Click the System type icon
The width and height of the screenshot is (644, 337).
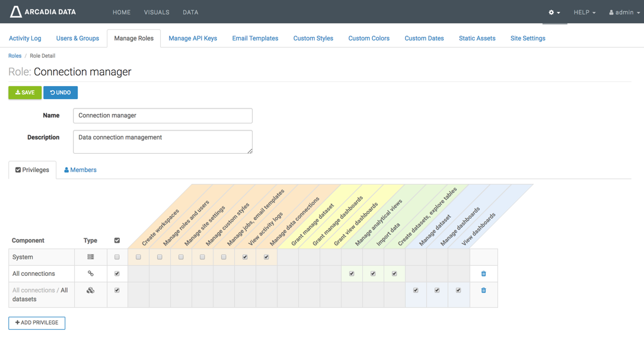coord(91,257)
